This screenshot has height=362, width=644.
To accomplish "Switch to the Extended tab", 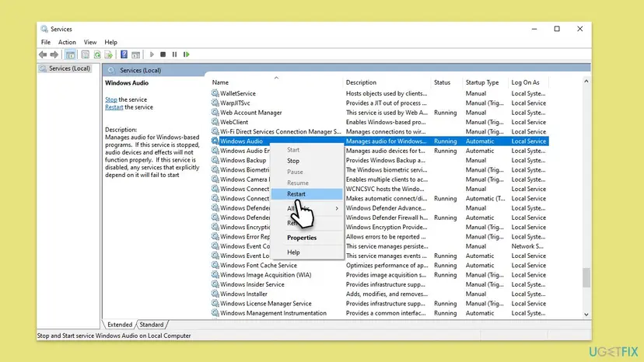I will (120, 325).
